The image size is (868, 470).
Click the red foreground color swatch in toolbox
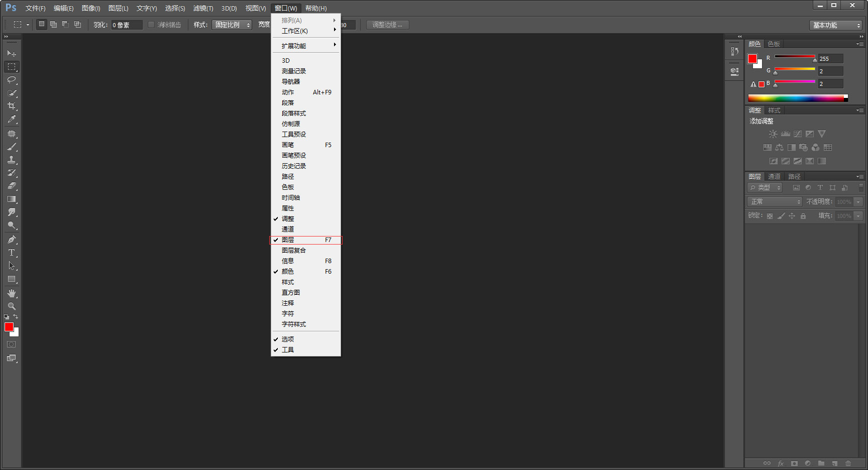pos(9,327)
